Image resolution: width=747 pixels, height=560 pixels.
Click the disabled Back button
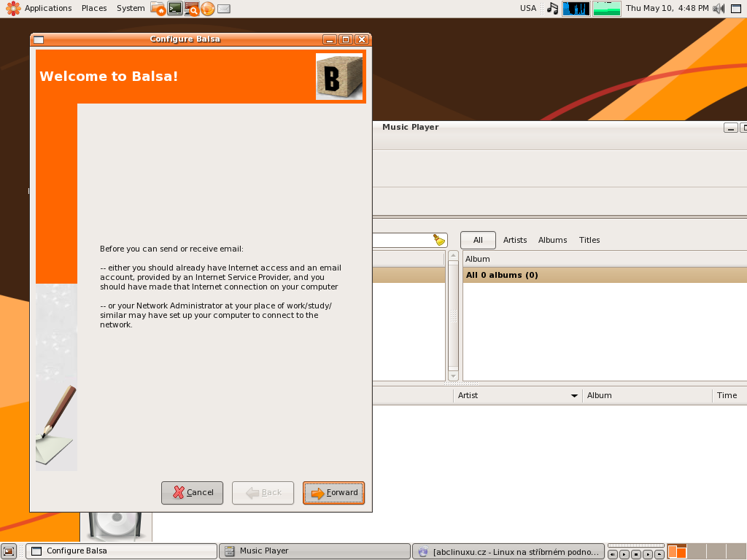[x=263, y=492]
